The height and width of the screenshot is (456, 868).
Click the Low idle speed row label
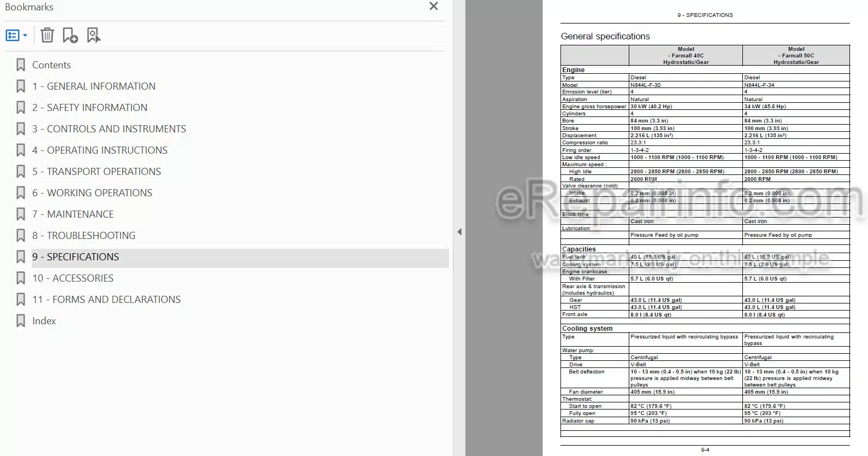point(581,157)
